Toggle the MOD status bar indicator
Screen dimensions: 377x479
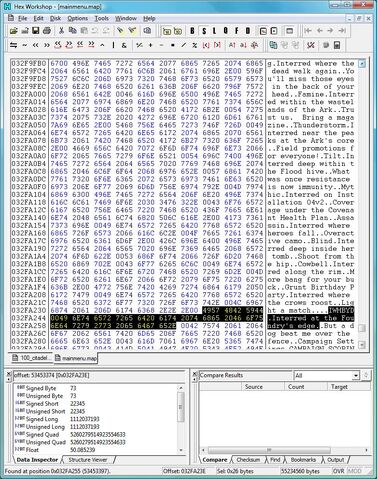(354, 471)
